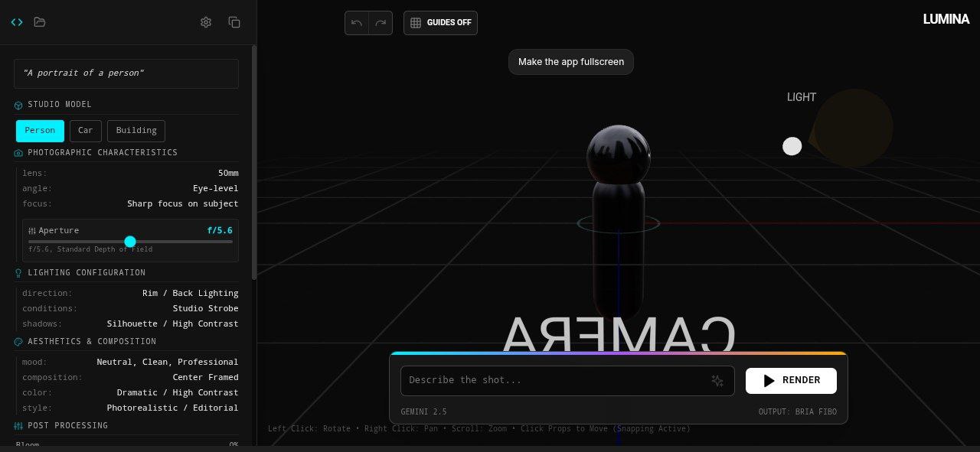
Task: Click the sidebar vertical scrollbar
Action: 254,161
